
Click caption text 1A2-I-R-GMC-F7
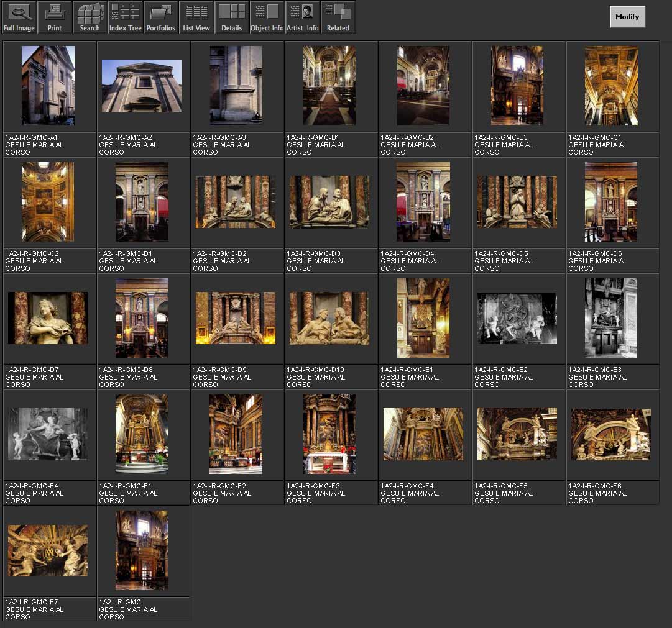click(x=32, y=602)
